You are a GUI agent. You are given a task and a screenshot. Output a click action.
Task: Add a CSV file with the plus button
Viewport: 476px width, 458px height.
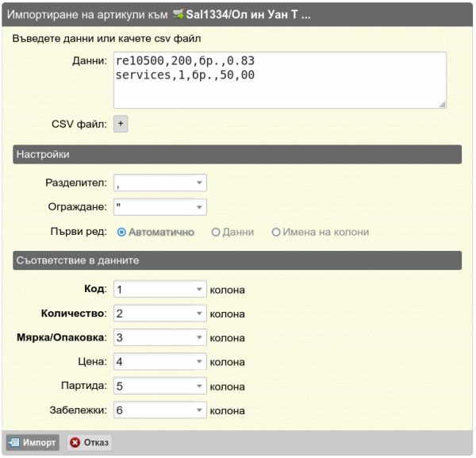(121, 124)
